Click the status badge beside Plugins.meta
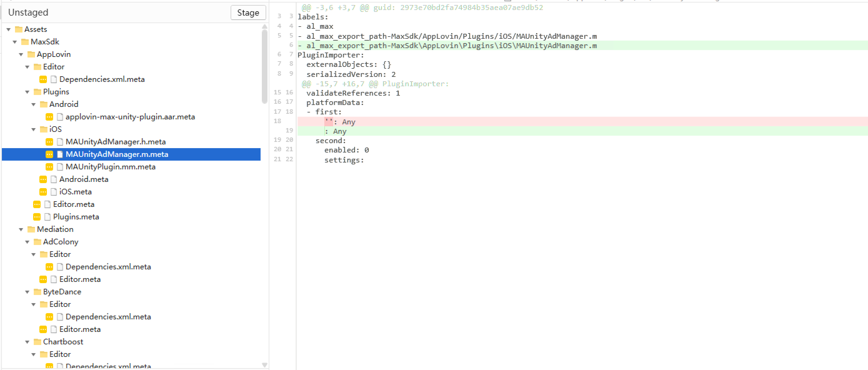 coord(37,217)
